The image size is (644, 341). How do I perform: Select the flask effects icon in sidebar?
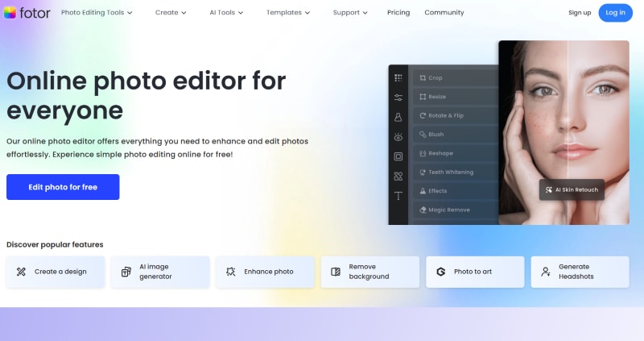click(x=398, y=117)
